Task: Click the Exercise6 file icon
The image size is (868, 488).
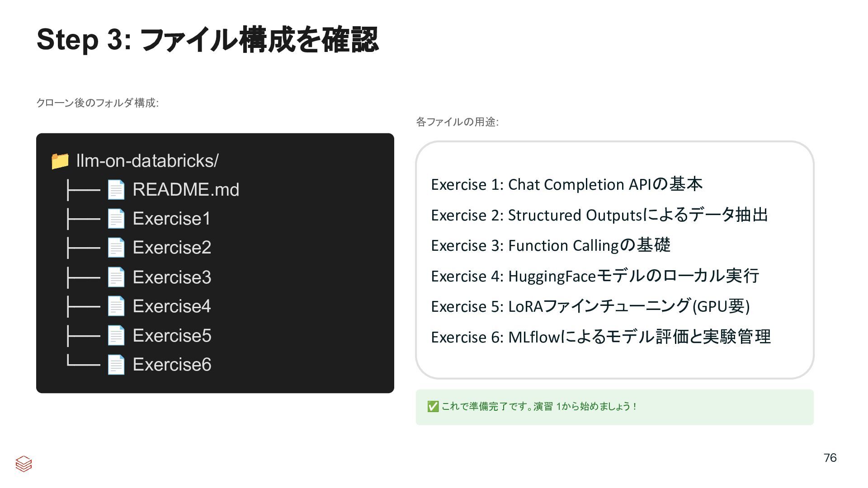Action: [116, 365]
